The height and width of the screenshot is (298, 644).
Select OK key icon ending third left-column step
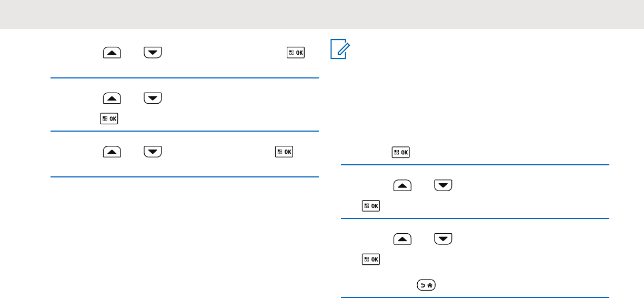(284, 152)
